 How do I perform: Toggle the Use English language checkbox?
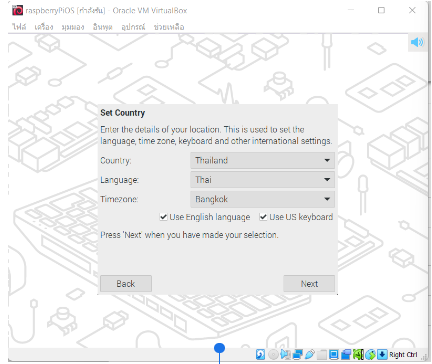[x=163, y=217]
